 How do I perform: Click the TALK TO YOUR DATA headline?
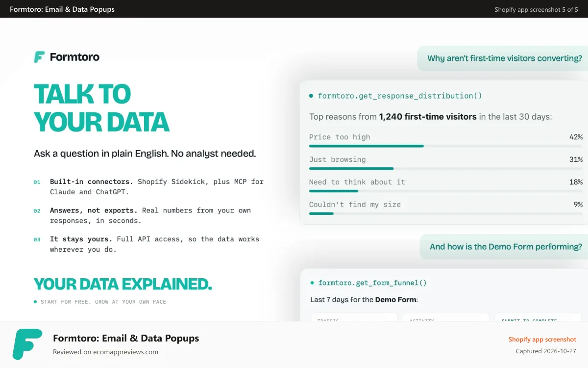(x=101, y=108)
